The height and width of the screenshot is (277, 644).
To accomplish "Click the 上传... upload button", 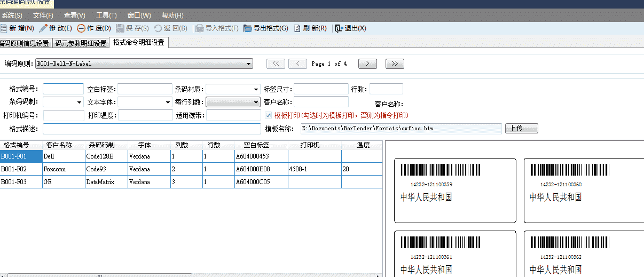I will (x=521, y=129).
